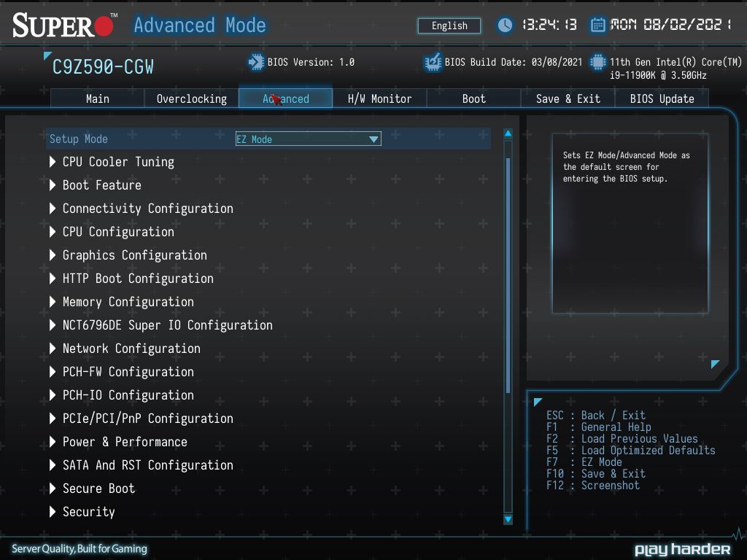Click F7 EZ Mode shortcut text

pos(584,462)
